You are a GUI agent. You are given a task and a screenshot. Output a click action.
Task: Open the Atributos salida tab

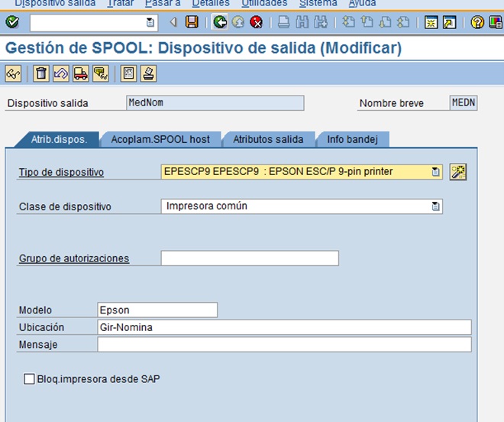pyautogui.click(x=267, y=139)
